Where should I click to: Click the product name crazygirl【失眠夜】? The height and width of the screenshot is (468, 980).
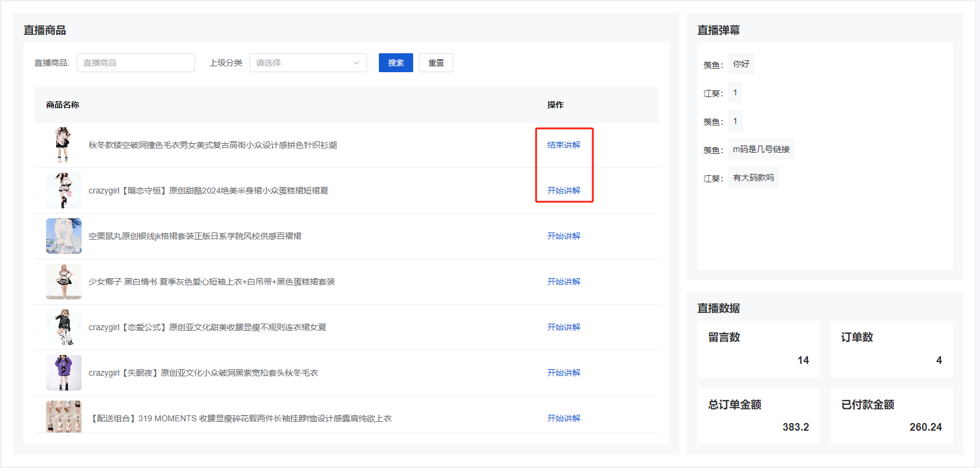coord(203,373)
